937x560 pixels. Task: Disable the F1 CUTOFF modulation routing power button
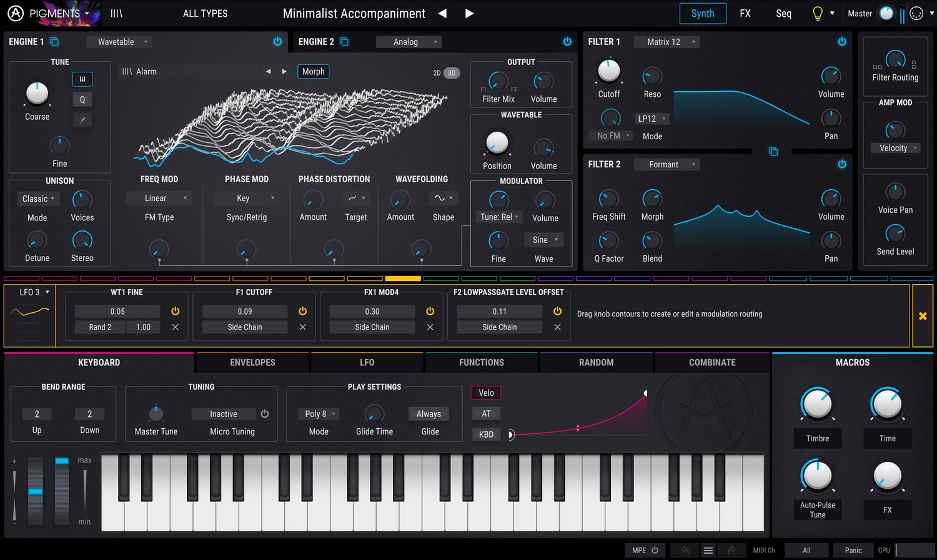[302, 310]
